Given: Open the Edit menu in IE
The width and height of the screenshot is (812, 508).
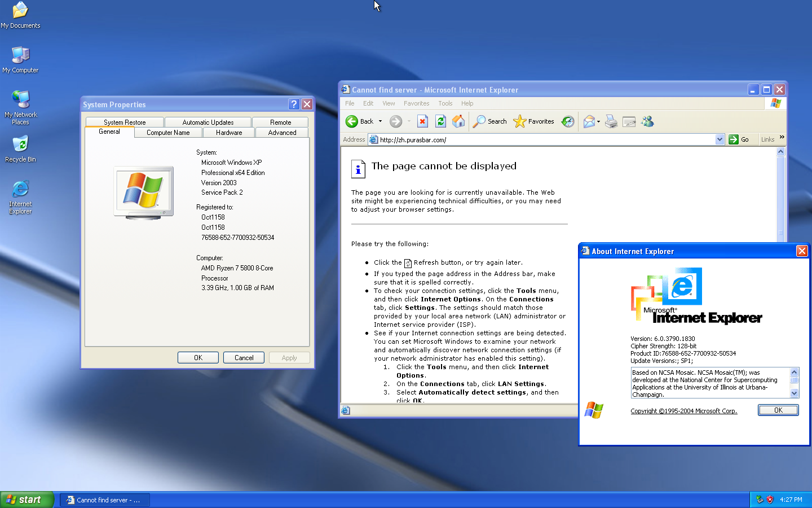Looking at the screenshot, I should 368,103.
